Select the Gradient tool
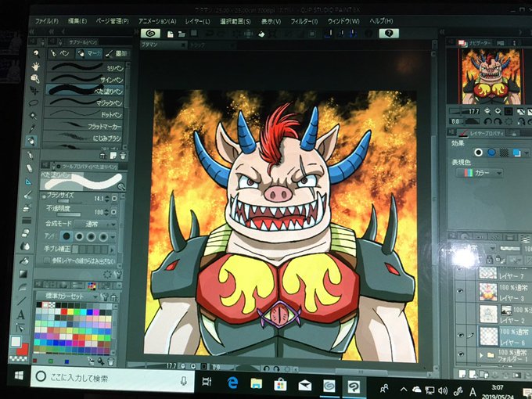Image resolution: width=532 pixels, height=399 pixels. (23, 274)
